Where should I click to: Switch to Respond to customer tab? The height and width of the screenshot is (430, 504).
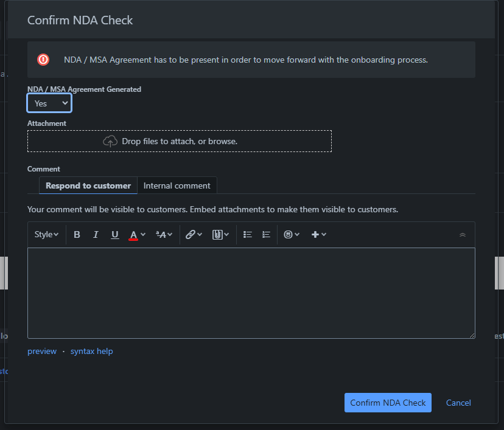88,186
